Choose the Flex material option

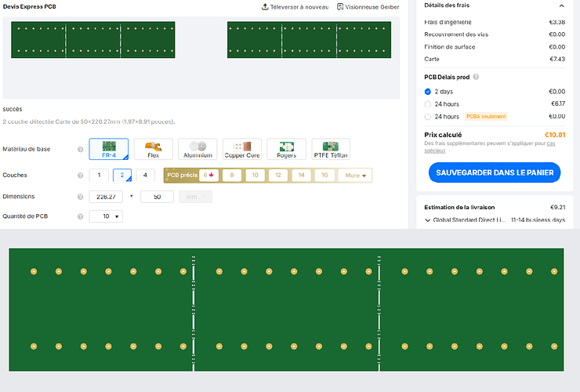(154, 149)
